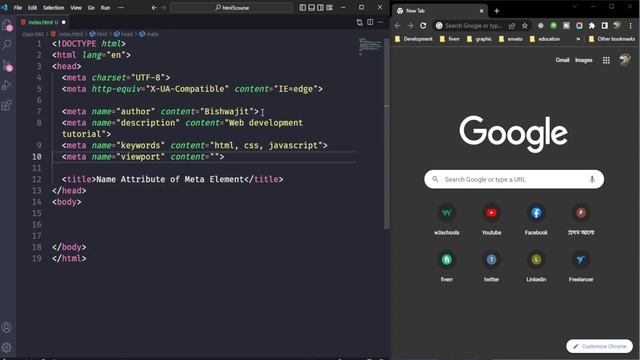Open the View menu in VS Code

(76, 7)
